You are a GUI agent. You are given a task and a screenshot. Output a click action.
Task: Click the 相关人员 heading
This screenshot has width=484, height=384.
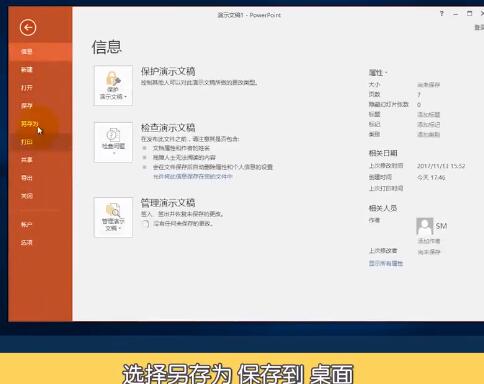383,208
